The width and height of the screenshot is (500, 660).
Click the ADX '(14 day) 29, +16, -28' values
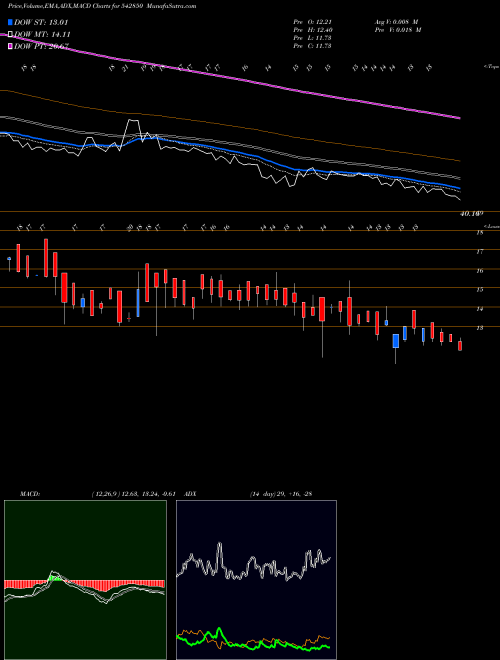click(281, 494)
